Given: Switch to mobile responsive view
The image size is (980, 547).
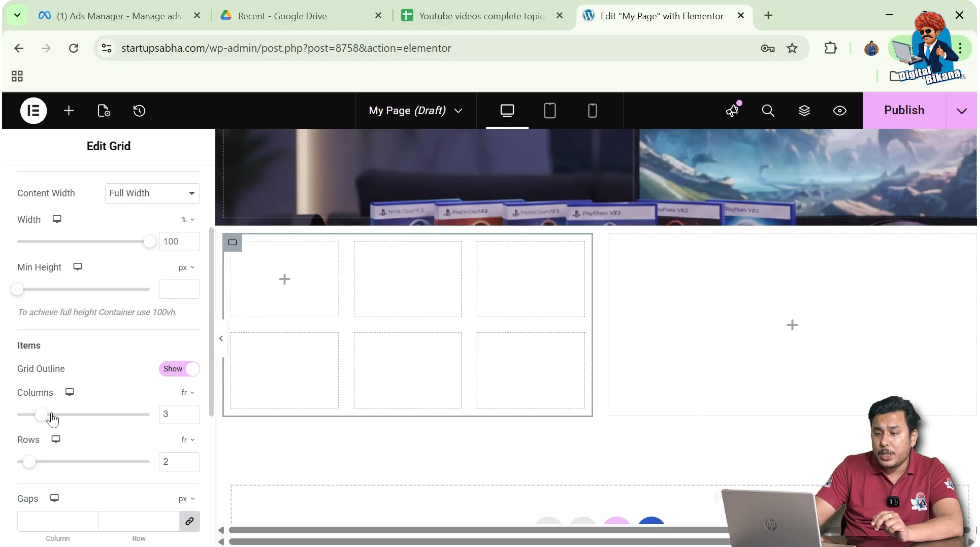Looking at the screenshot, I should pos(592,111).
